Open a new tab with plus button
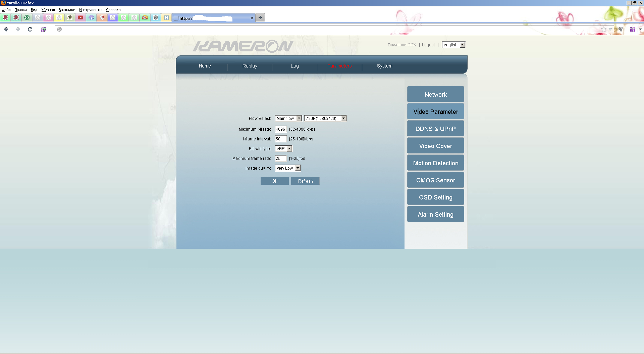The width and height of the screenshot is (644, 354). click(x=260, y=17)
